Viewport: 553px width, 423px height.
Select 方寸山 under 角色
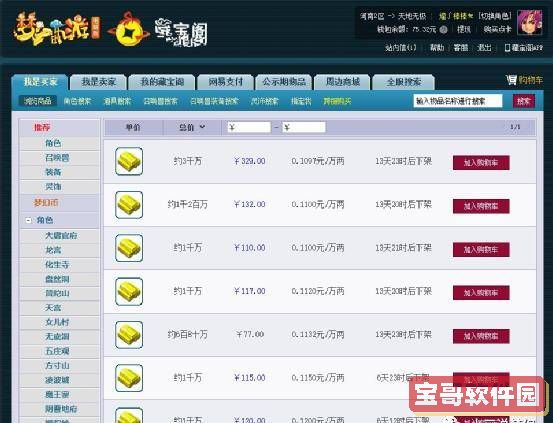[x=57, y=365]
